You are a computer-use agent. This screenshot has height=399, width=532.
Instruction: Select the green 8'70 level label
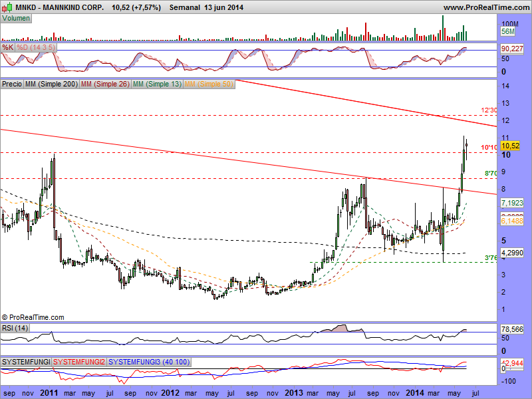(x=491, y=174)
